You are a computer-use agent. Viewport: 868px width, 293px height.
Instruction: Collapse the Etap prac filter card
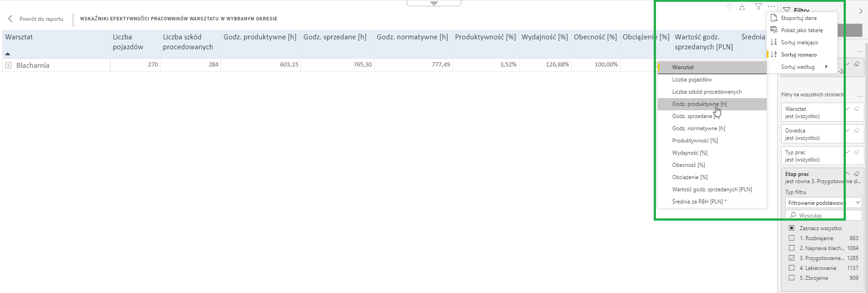[848, 174]
